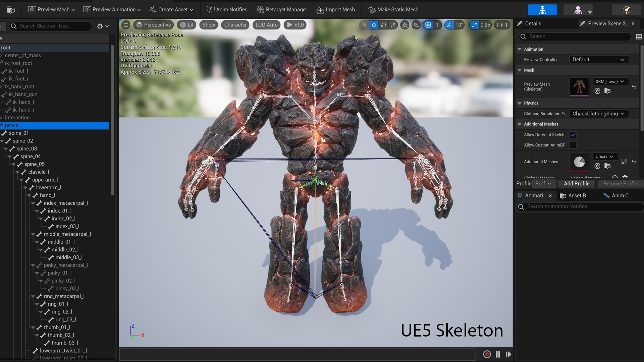This screenshot has width=644, height=362.
Task: Select the Rotate tool in the viewport
Action: 383,25
